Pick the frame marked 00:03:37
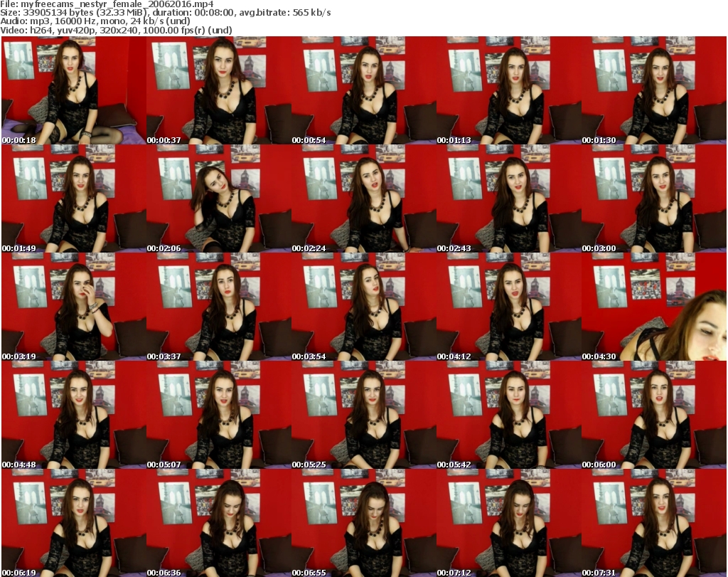Screen dimensions: 728x577 point(219,307)
